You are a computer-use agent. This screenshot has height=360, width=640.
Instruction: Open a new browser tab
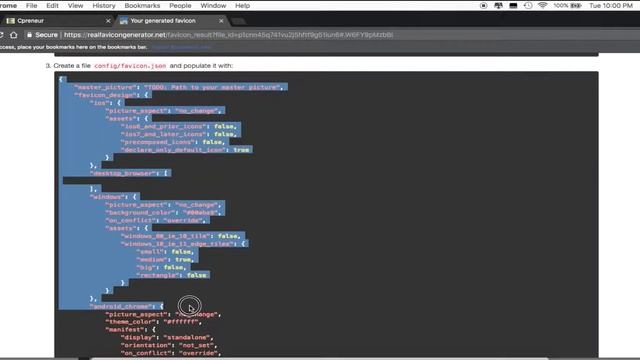click(238, 21)
